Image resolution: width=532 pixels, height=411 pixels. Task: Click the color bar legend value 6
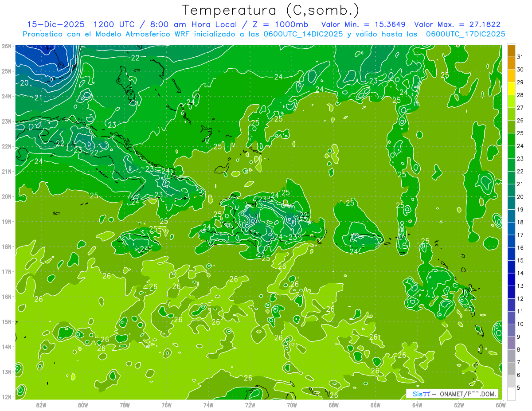click(x=519, y=375)
